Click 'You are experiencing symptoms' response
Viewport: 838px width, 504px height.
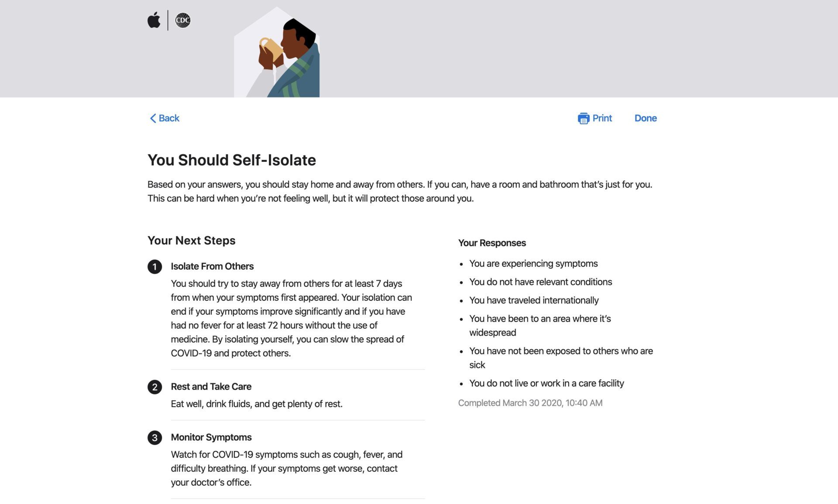click(533, 264)
